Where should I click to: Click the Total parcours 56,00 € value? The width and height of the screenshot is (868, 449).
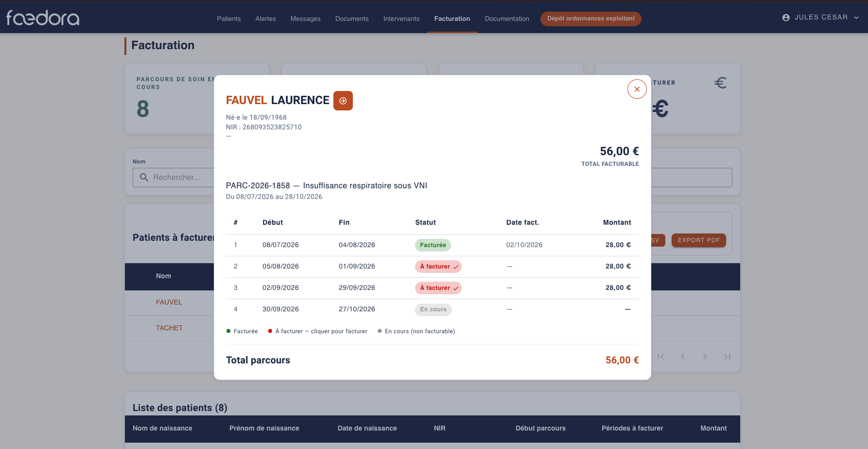622,360
